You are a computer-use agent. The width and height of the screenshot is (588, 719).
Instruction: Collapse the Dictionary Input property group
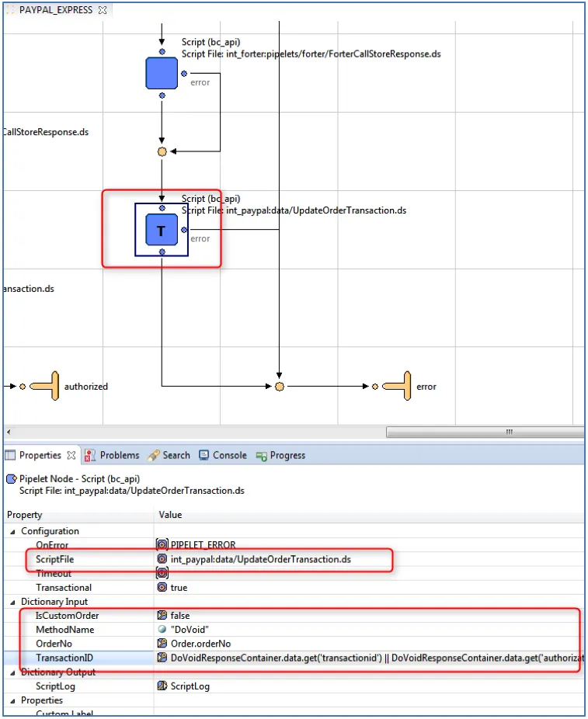pyautogui.click(x=12, y=602)
